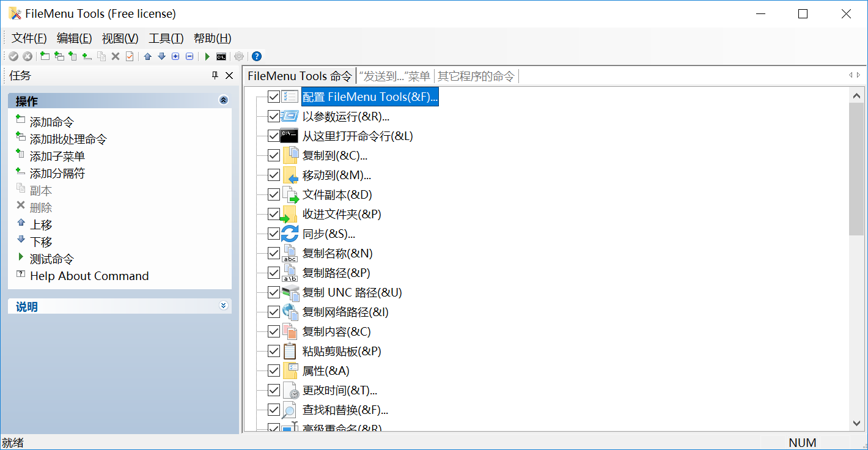Click the Help About Command link
868x450 pixels.
click(89, 276)
